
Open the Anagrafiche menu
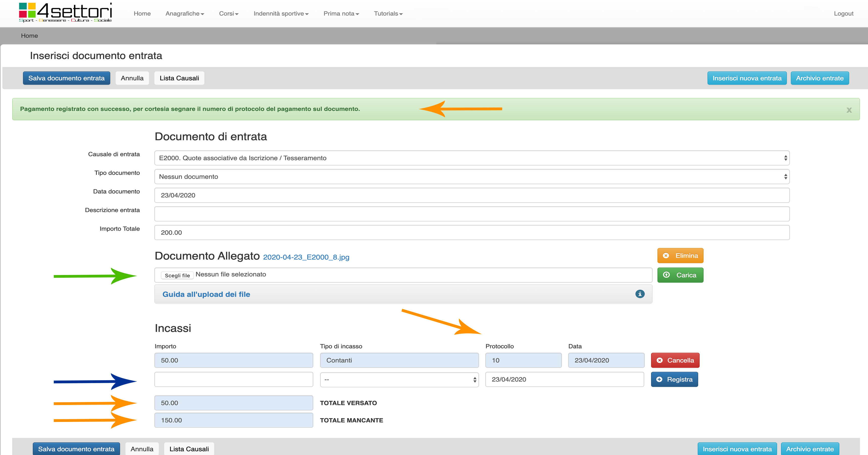tap(184, 13)
